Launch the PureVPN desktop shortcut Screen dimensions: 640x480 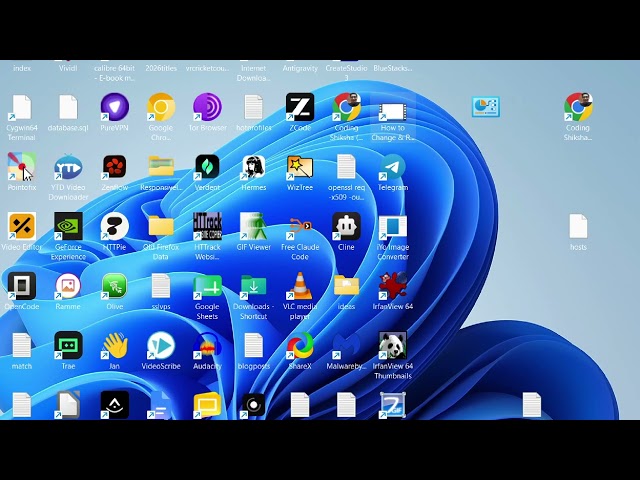(x=115, y=108)
